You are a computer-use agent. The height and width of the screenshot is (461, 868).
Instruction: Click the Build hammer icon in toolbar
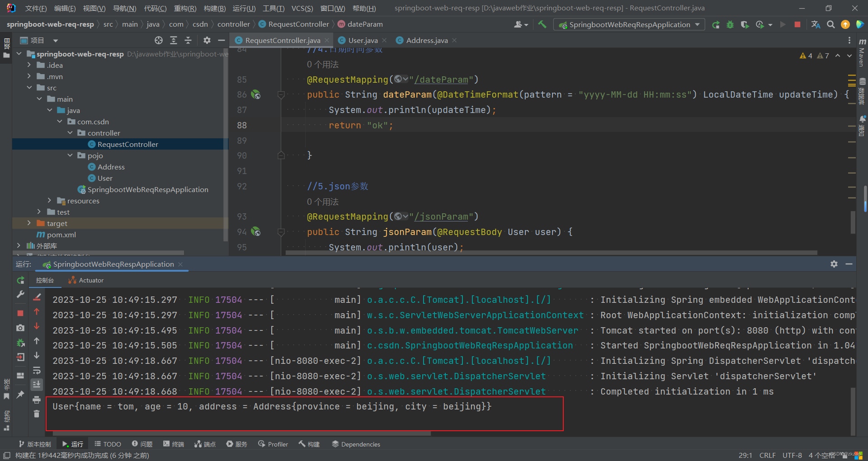[542, 24]
